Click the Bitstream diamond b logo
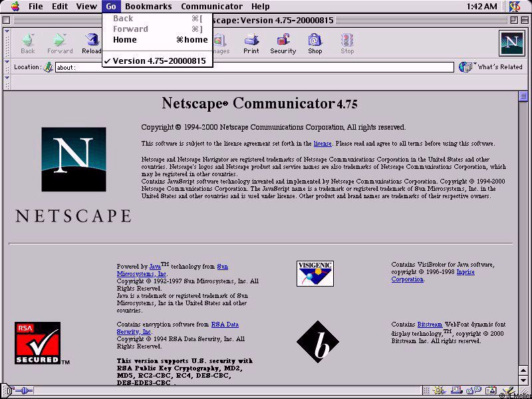Viewport: 532px width, 399px height. pos(318,342)
